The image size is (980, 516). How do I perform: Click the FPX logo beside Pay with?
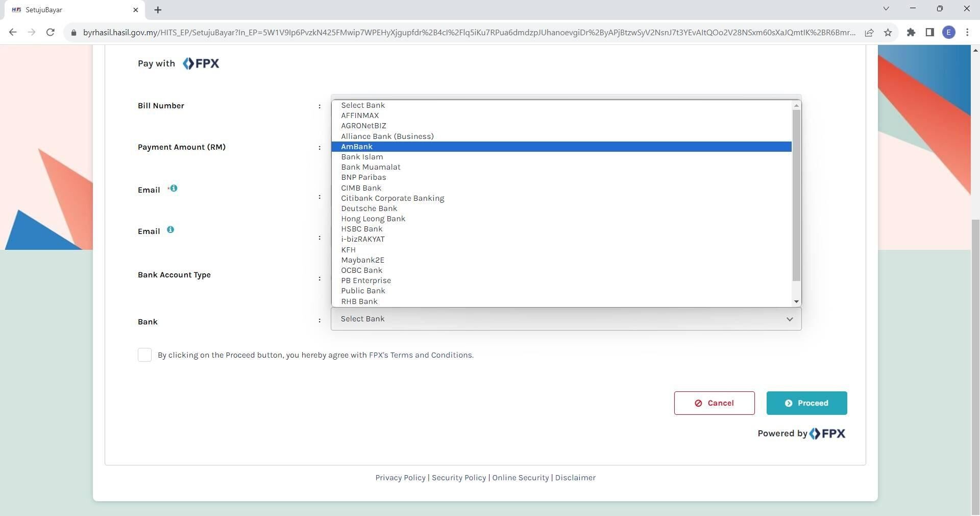pyautogui.click(x=201, y=63)
